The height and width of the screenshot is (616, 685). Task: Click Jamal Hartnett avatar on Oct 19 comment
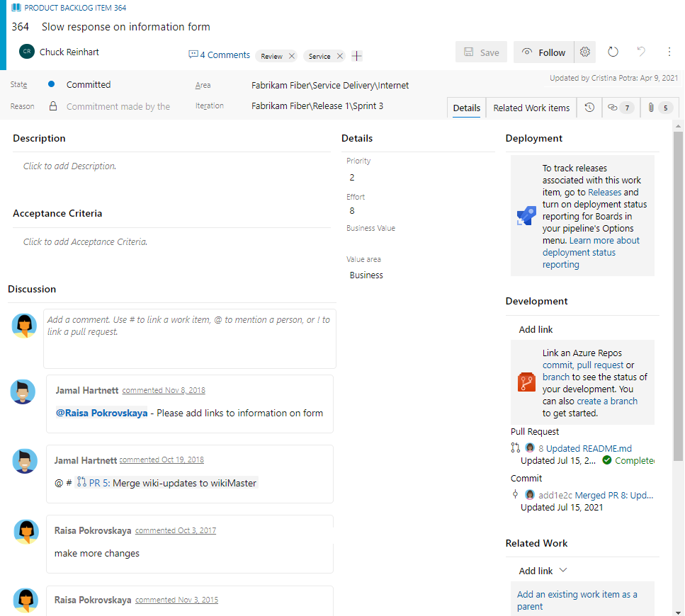(25, 461)
